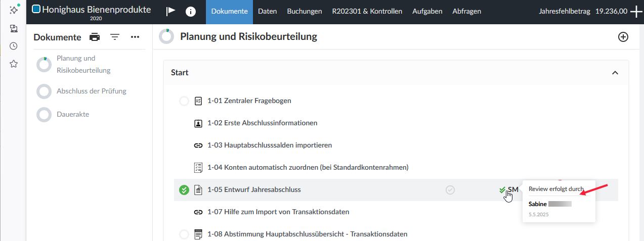
Task: Collapse the Start section chevron
Action: click(x=615, y=73)
